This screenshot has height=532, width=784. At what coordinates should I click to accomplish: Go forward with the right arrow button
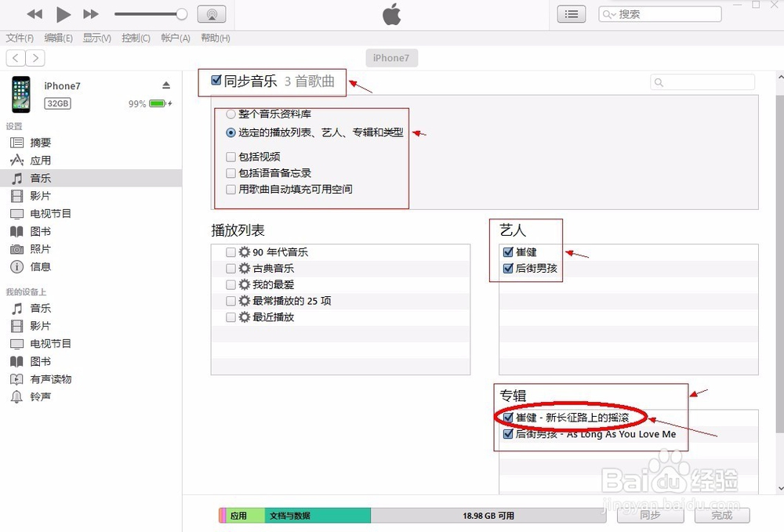(35, 58)
